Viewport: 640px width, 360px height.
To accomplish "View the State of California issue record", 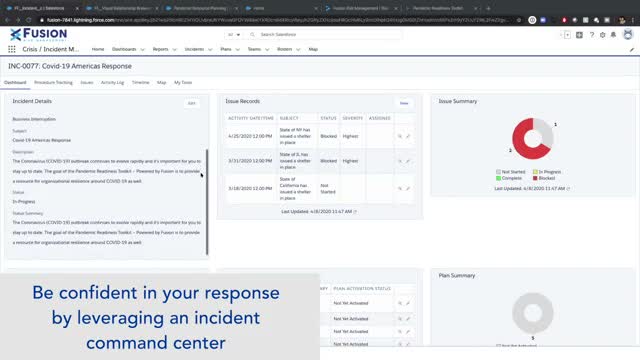I will click(400, 189).
